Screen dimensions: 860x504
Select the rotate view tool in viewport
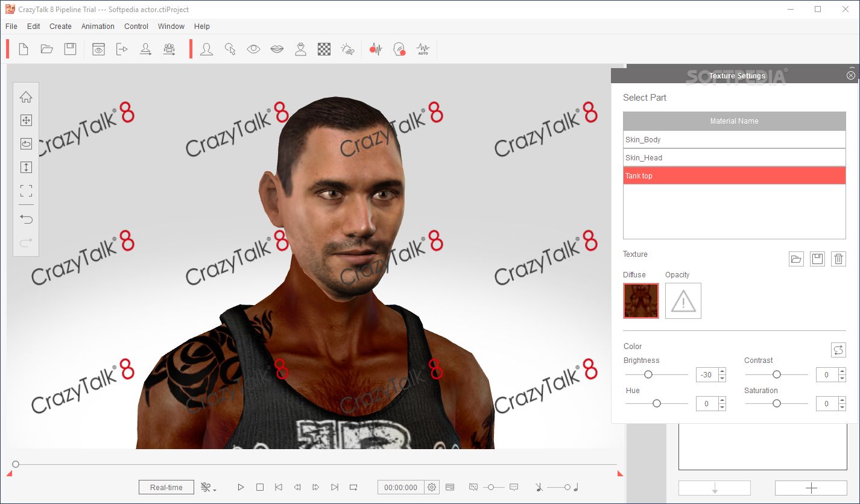click(26, 144)
